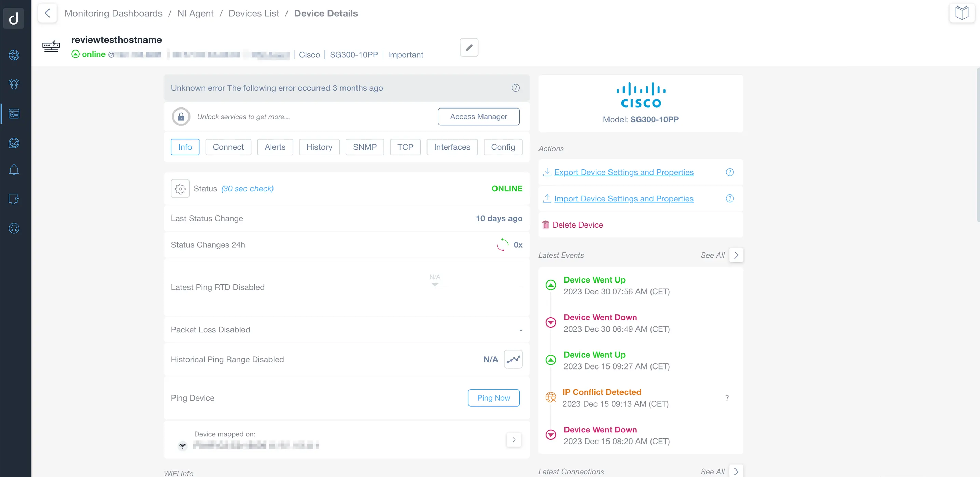Click the Access Manager button
Viewport: 980px width, 477px height.
(479, 117)
